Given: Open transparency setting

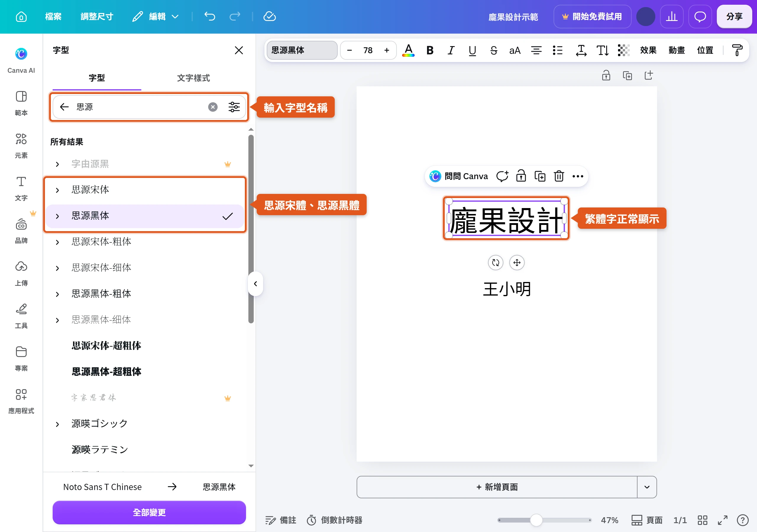Looking at the screenshot, I should 623,50.
